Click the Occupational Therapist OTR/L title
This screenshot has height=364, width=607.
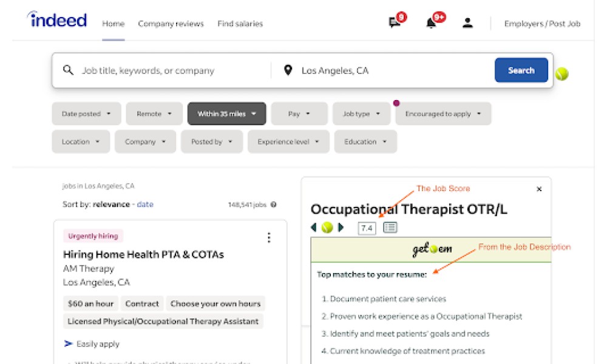tap(409, 209)
